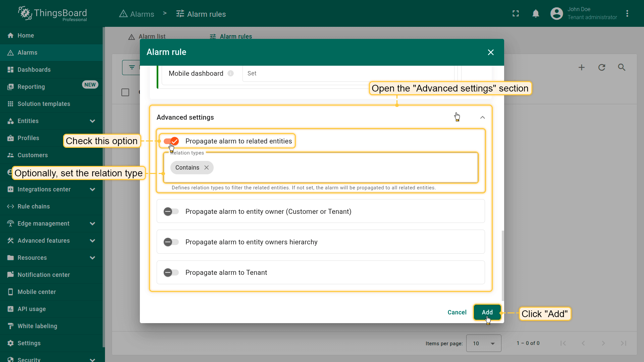
Task: Click the notifications bell icon
Action: (536, 14)
